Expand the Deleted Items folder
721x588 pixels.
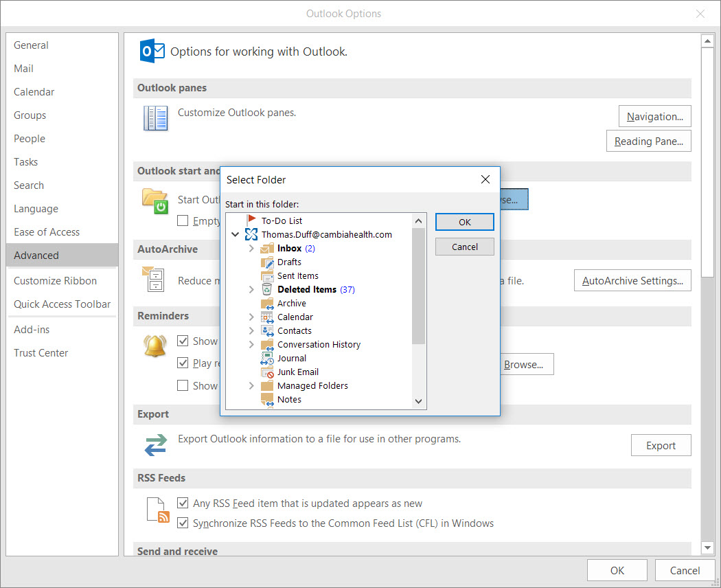click(250, 289)
